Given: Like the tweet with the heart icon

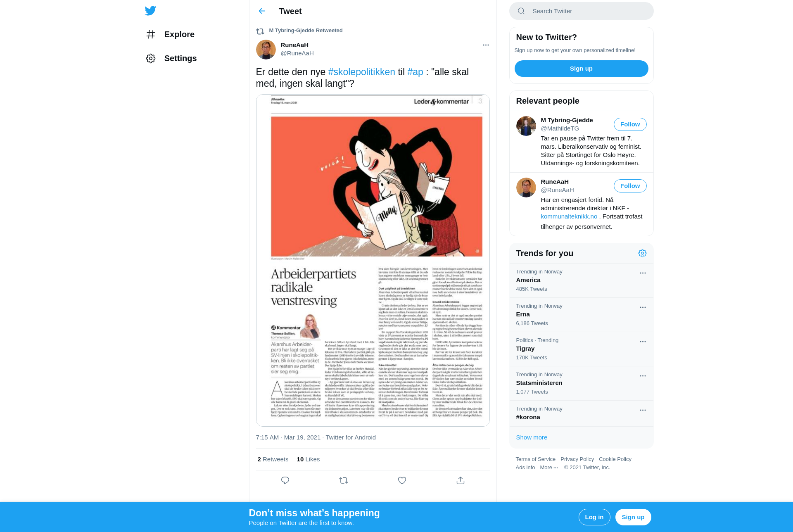Looking at the screenshot, I should (x=402, y=480).
